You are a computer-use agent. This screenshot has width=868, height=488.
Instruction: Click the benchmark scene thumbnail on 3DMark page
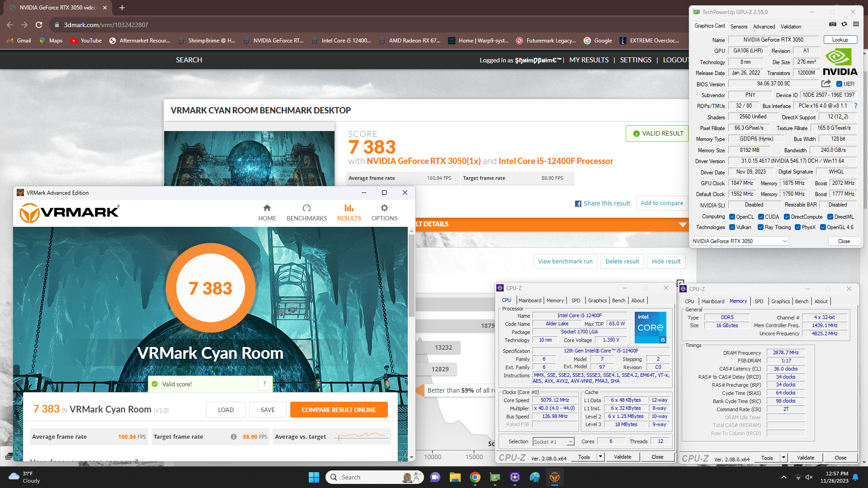pyautogui.click(x=249, y=158)
